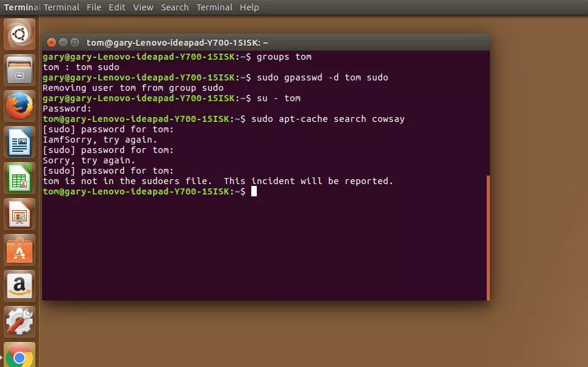Open the second Terminal menu next to Help
This screenshot has height=367, width=588.
pyautogui.click(x=215, y=7)
